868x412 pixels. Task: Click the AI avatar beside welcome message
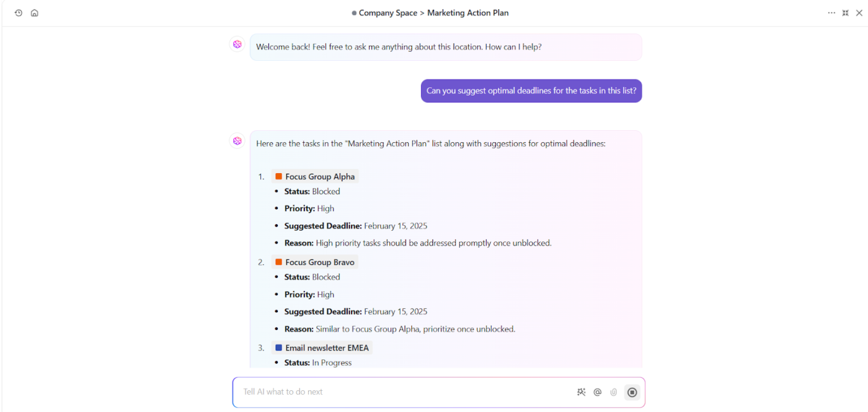coord(237,45)
